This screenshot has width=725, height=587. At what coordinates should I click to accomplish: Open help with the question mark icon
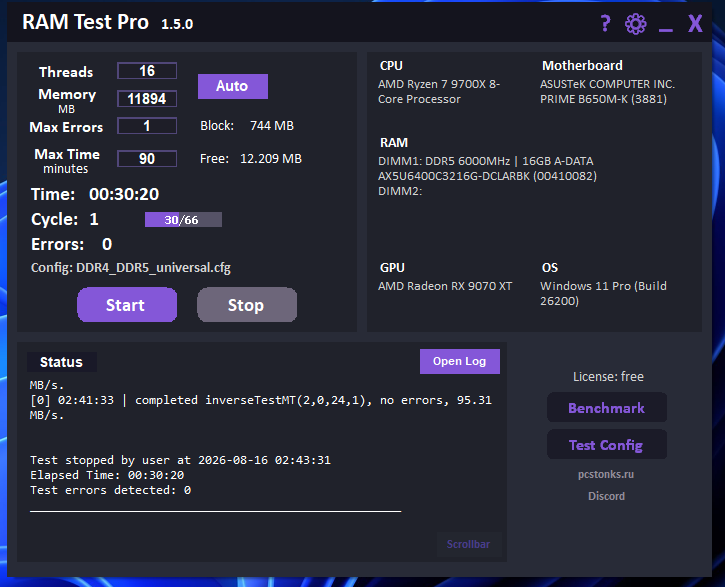pyautogui.click(x=605, y=23)
